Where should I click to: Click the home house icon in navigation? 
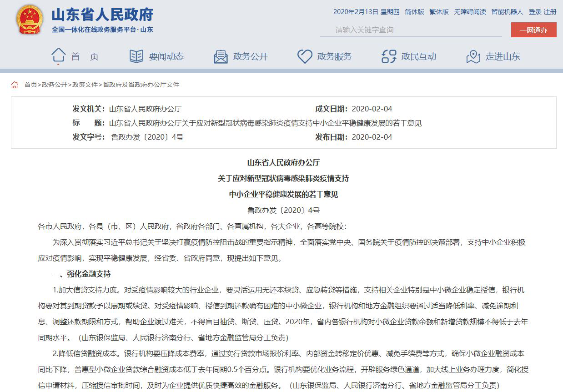tap(58, 56)
